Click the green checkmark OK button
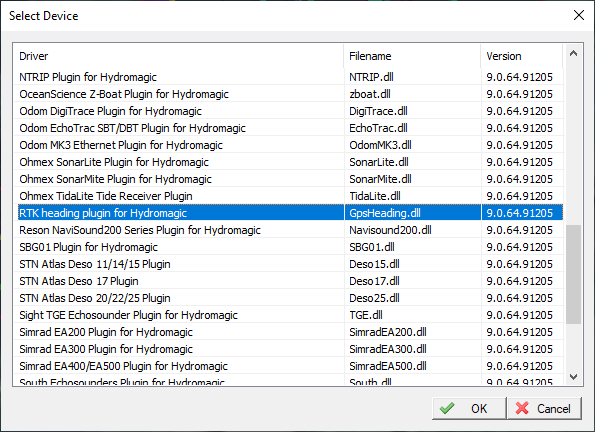This screenshot has height=432, width=595. click(469, 408)
